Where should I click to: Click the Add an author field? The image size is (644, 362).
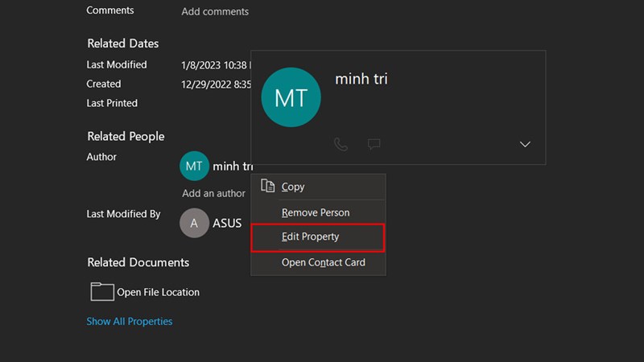[213, 193]
